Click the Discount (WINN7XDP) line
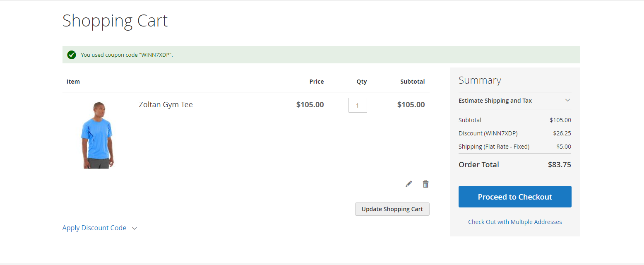Viewport: 644px width, 265px height. [x=488, y=133]
